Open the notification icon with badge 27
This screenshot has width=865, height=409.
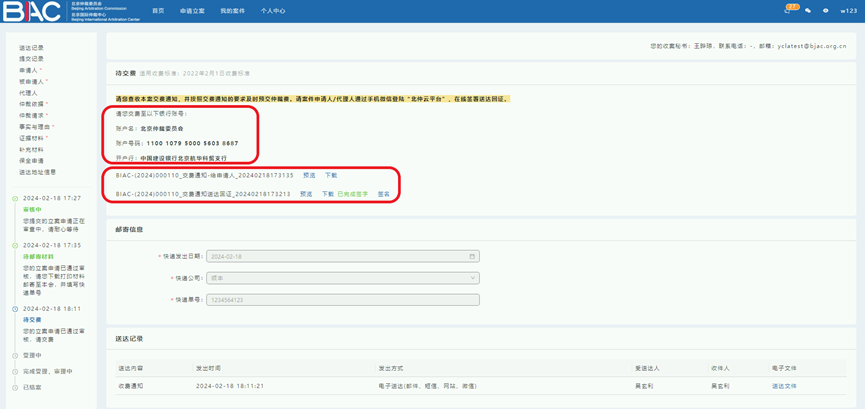pos(789,11)
